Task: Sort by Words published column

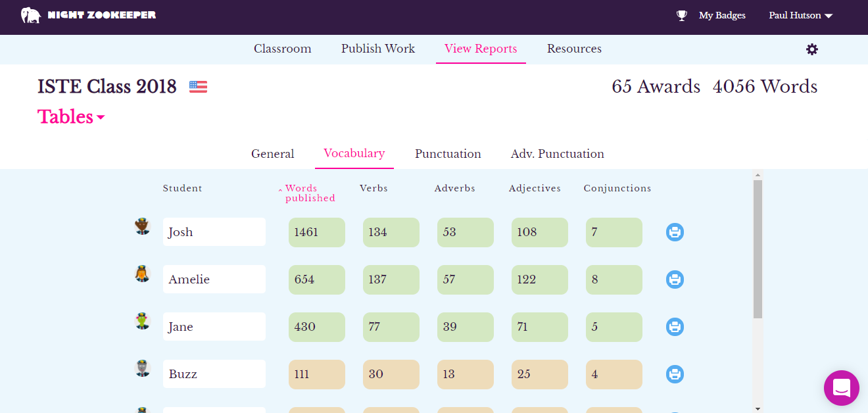Action: tap(306, 193)
